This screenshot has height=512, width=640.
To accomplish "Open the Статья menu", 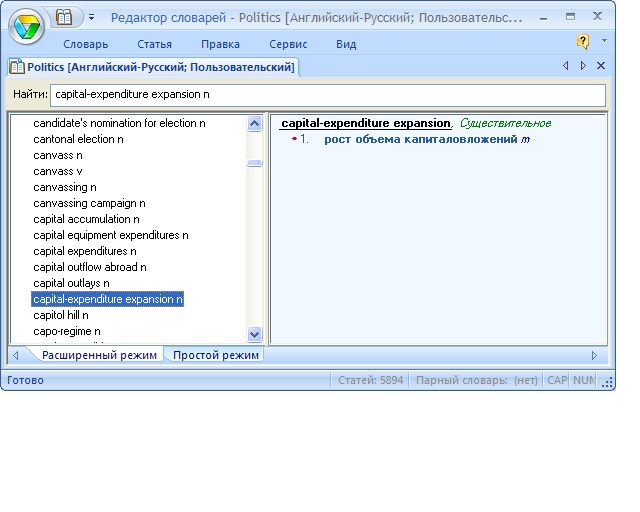I will [x=154, y=44].
